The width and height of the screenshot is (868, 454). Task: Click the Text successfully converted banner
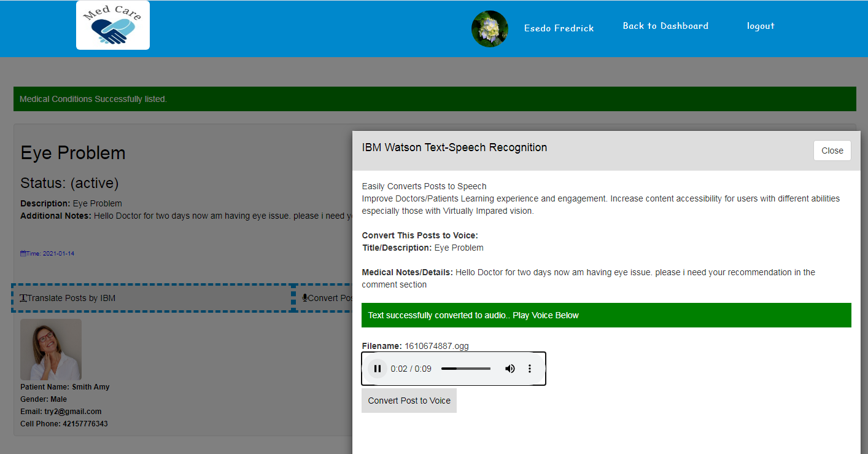coord(606,315)
